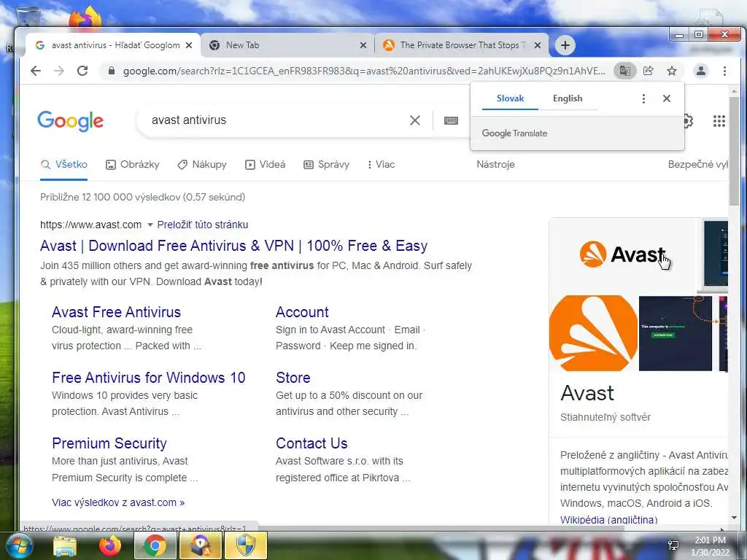
Task: Open the Chrome three-dot menu
Action: click(724, 71)
